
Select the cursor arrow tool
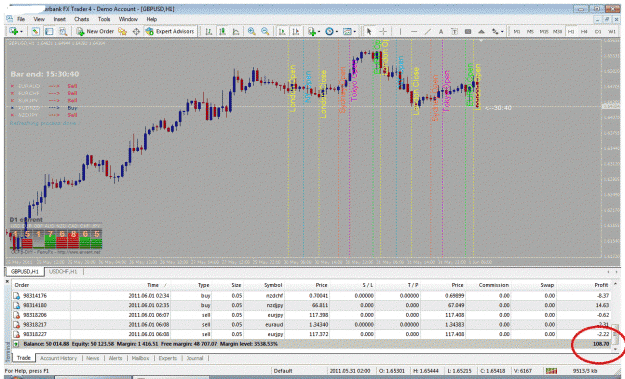pos(369,31)
